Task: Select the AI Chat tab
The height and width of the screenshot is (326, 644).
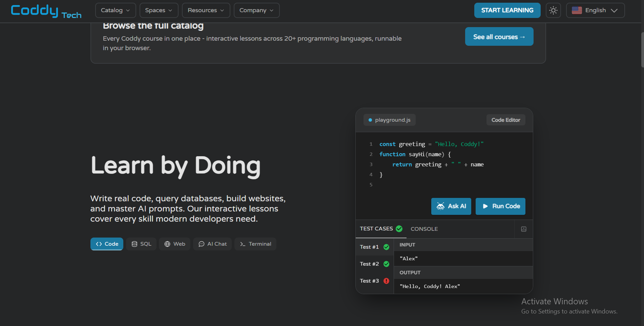Action: (212, 244)
